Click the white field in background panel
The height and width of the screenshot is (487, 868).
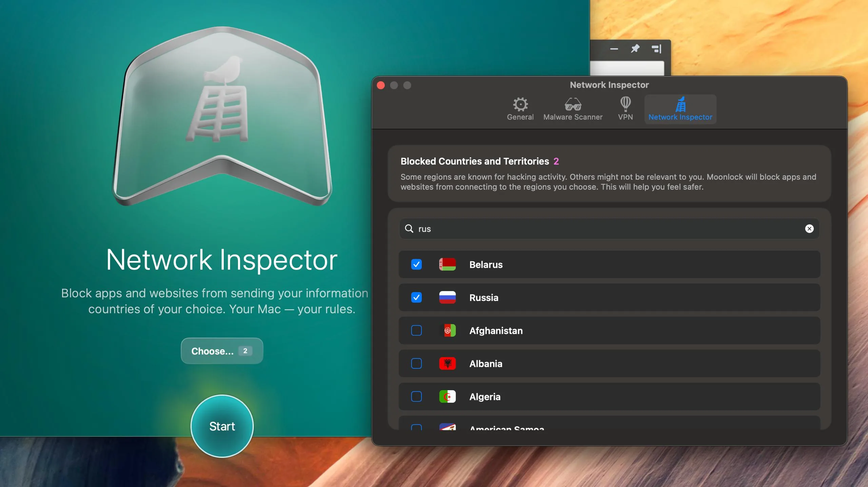coord(627,68)
